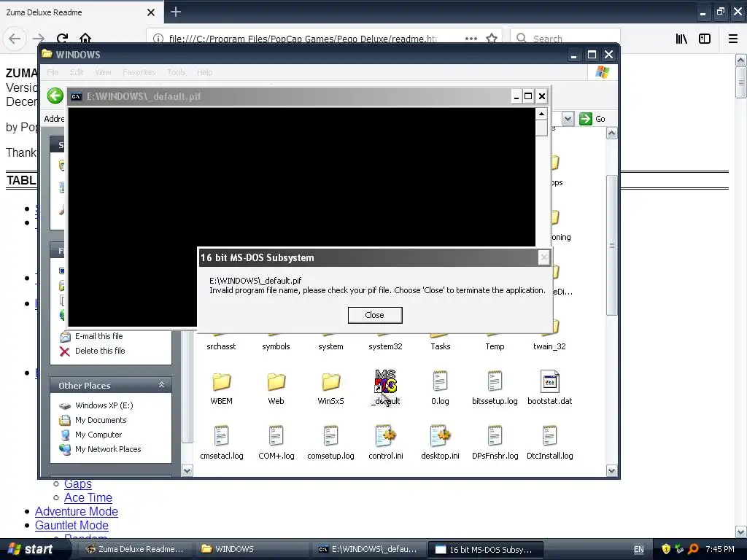
Task: Click the Gaps link in readme
Action: click(x=77, y=484)
